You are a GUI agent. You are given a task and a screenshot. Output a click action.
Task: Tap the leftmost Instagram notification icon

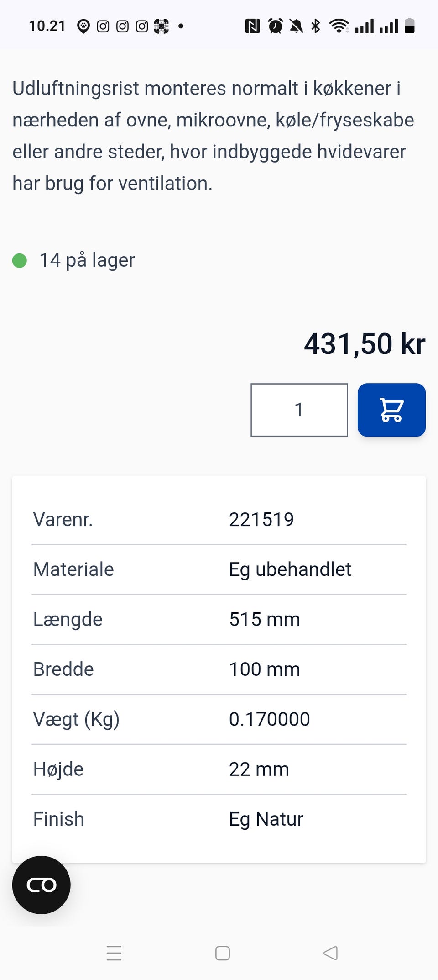pyautogui.click(x=103, y=26)
